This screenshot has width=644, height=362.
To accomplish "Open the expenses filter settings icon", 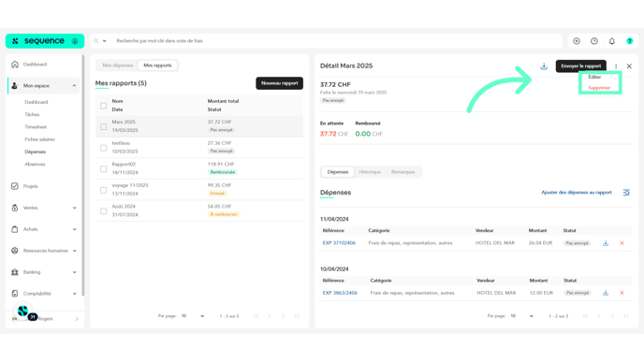I will (x=626, y=193).
